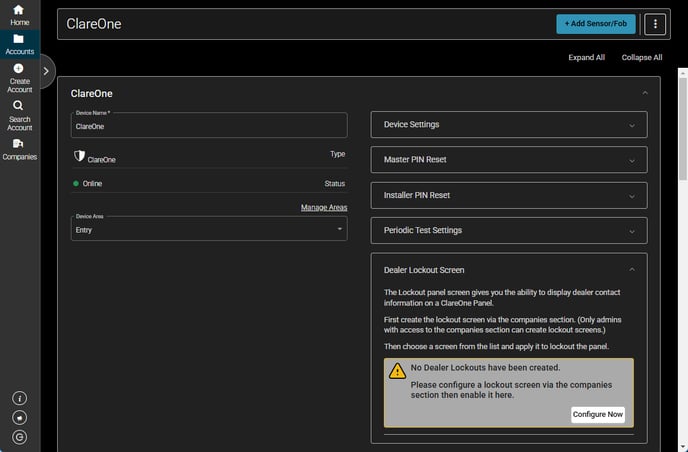Click Expand All
This screenshot has height=452, width=688.
coord(586,57)
